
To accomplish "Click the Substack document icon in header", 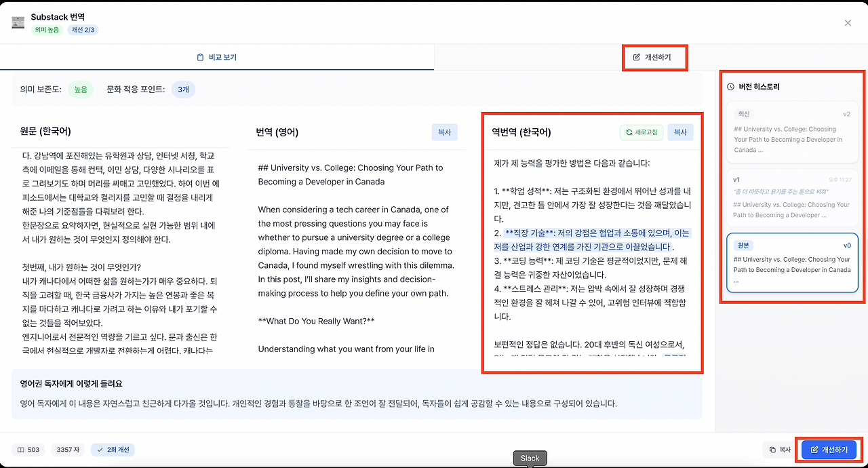I will (18, 22).
